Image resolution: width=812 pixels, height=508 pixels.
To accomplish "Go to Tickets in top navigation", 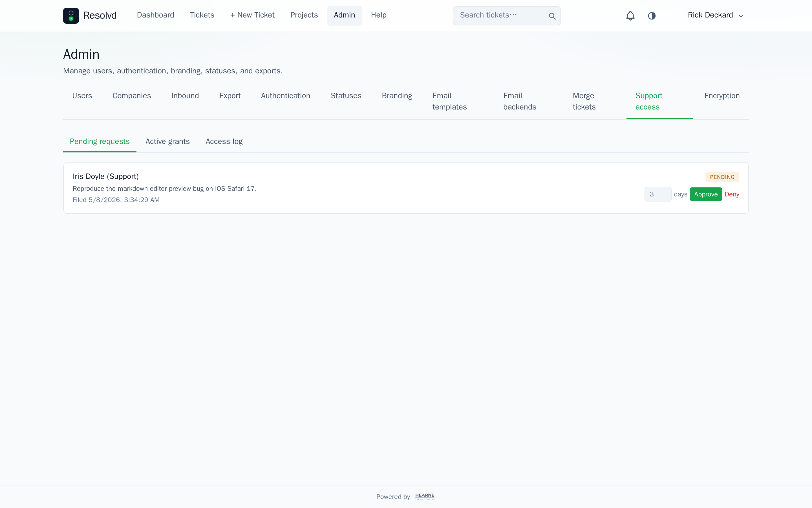I will tap(202, 15).
